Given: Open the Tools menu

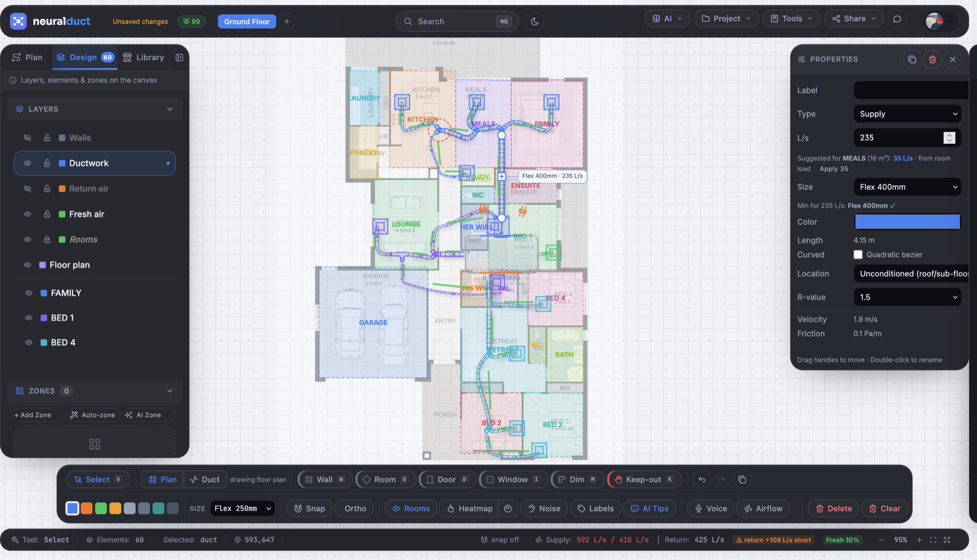Looking at the screenshot, I should tap(791, 19).
